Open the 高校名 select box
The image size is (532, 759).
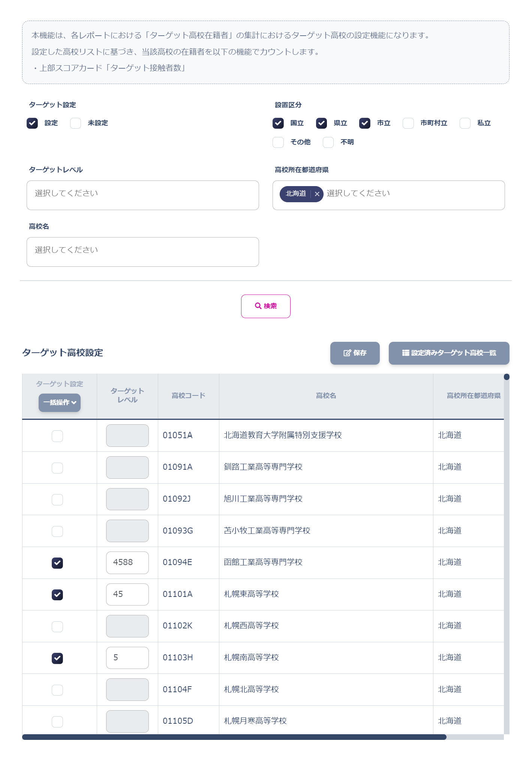tap(143, 252)
